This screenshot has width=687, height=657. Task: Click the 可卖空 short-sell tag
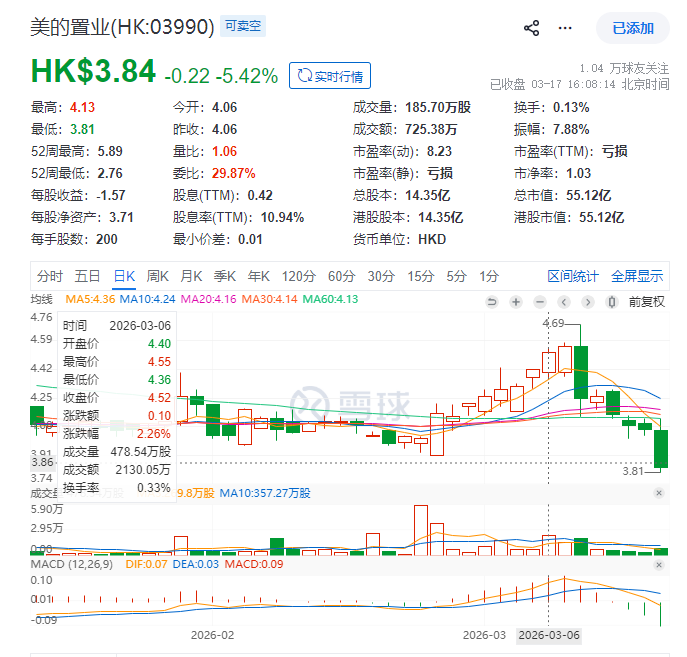coord(242,27)
